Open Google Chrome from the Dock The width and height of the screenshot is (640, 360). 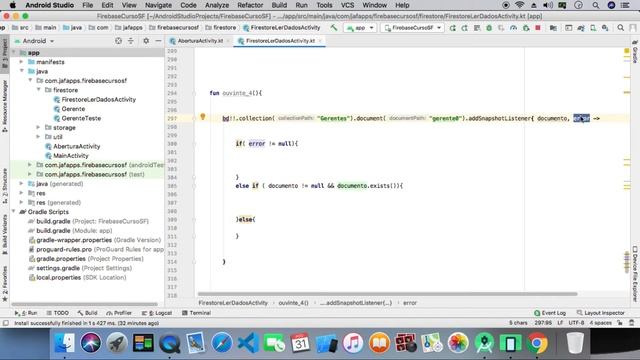coord(537,343)
